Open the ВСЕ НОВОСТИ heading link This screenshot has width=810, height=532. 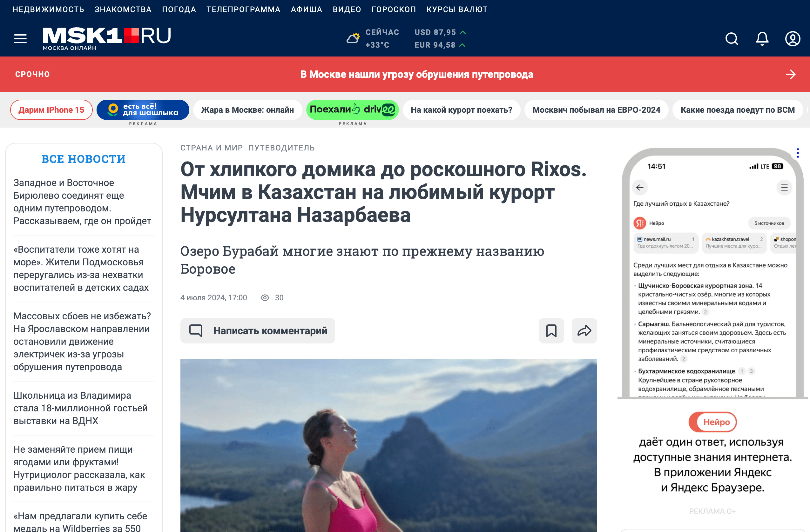[83, 159]
